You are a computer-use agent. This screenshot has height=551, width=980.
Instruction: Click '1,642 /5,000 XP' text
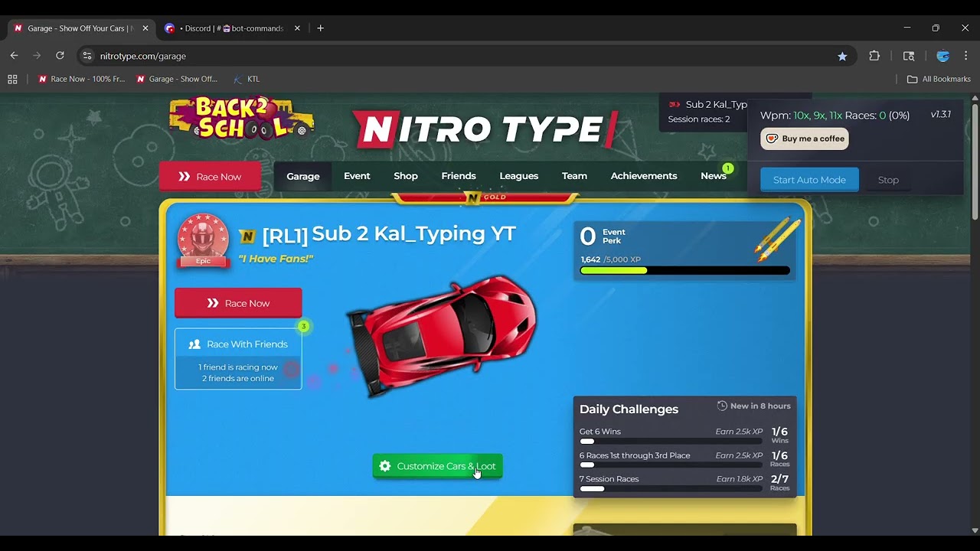(611, 259)
